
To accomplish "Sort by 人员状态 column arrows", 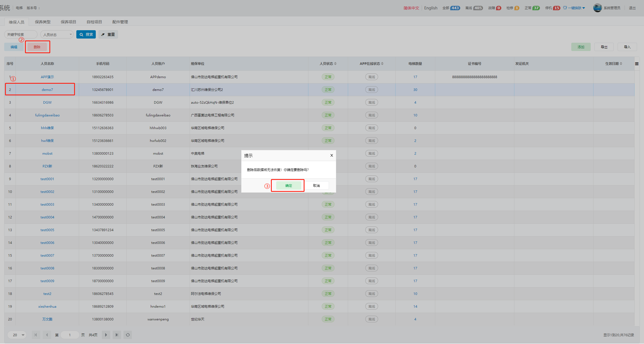I will coord(335,64).
